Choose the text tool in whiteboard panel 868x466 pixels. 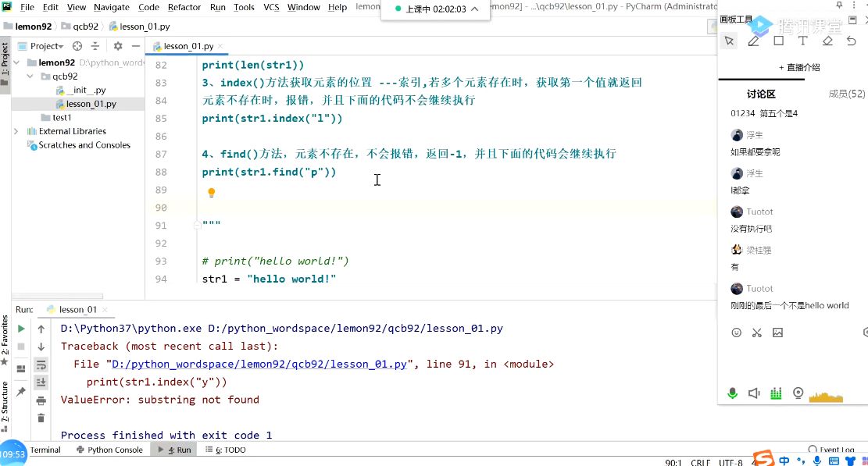(x=802, y=41)
